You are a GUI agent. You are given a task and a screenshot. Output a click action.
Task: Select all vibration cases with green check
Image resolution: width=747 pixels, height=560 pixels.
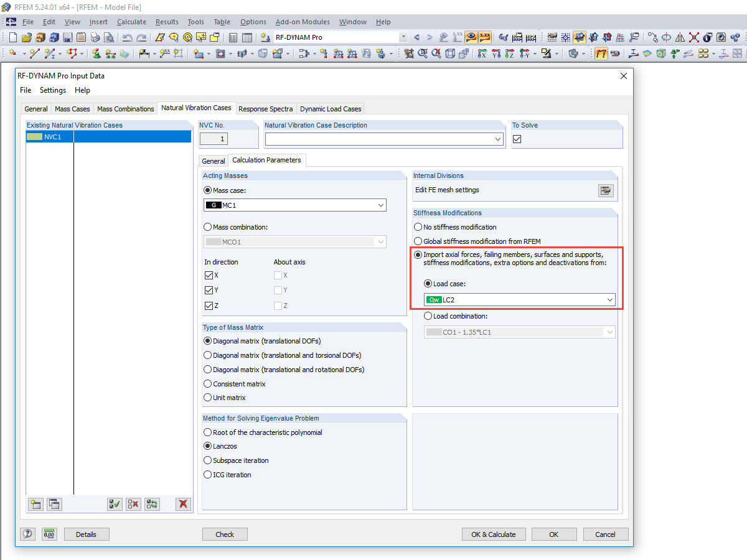[x=115, y=504]
